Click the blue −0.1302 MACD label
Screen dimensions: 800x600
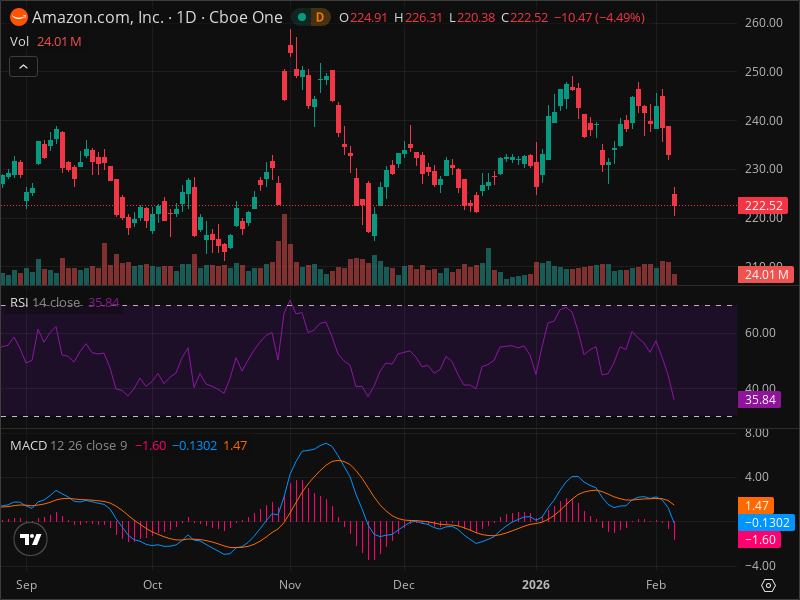766,522
